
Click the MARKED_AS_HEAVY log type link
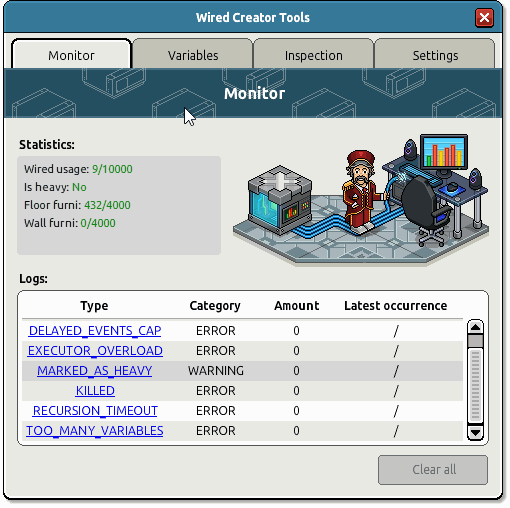(x=95, y=370)
